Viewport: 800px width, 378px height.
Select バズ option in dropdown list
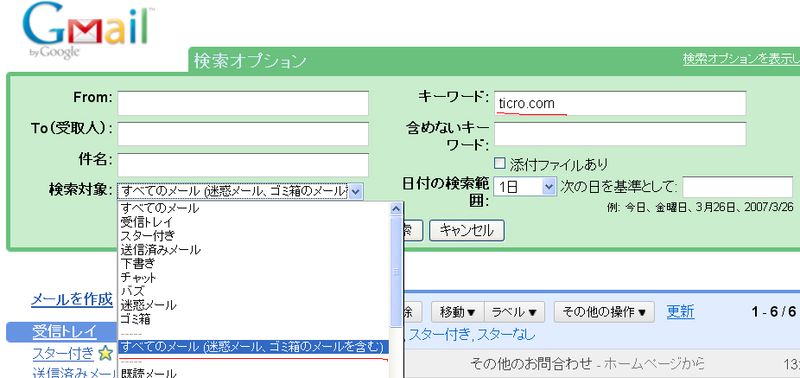pyautogui.click(x=254, y=292)
